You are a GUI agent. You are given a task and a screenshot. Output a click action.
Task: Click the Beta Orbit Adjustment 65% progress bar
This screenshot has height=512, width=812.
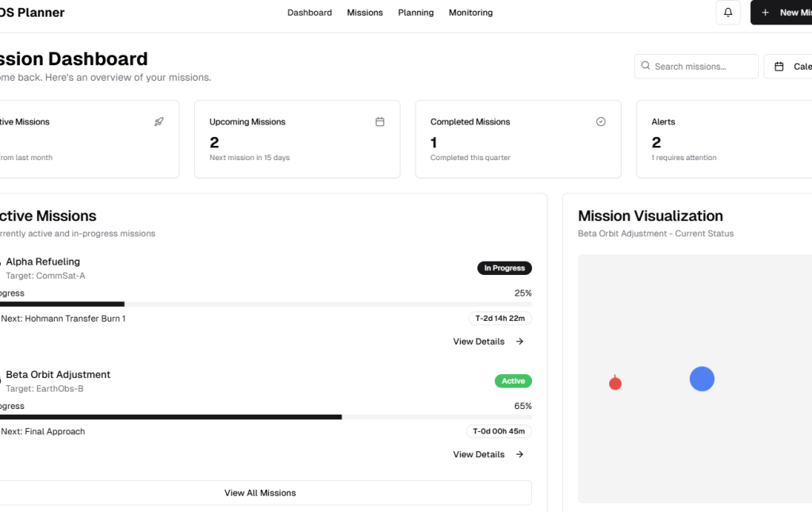[266, 417]
